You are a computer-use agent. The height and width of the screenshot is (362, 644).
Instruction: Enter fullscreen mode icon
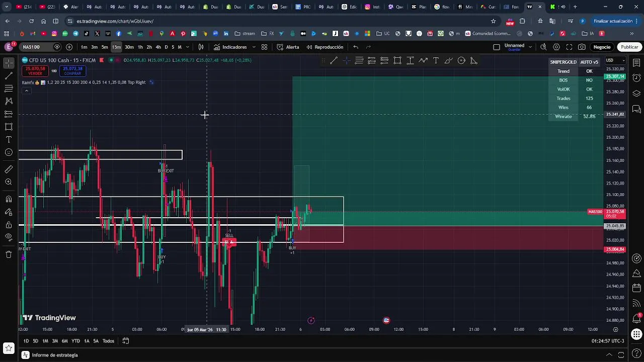[569, 47]
